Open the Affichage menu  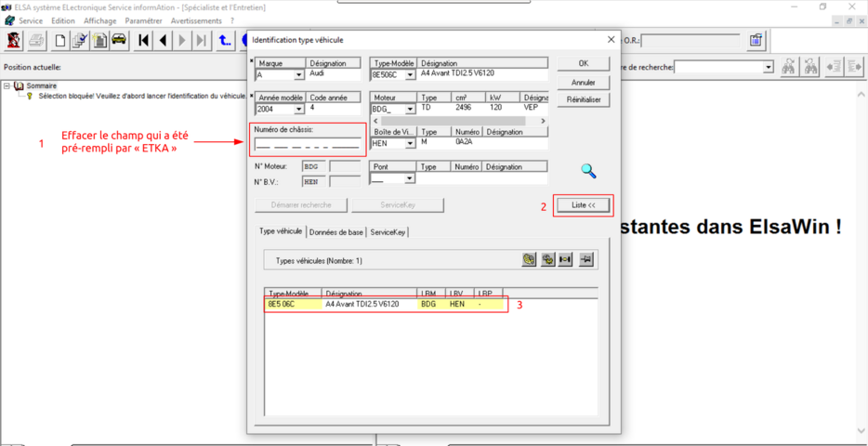tap(100, 20)
